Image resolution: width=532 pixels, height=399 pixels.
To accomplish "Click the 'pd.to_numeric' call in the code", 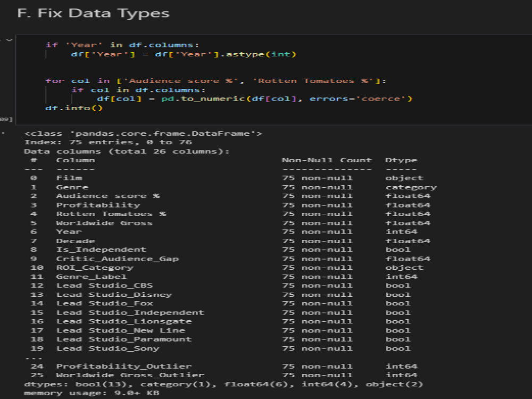I will click(x=203, y=99).
